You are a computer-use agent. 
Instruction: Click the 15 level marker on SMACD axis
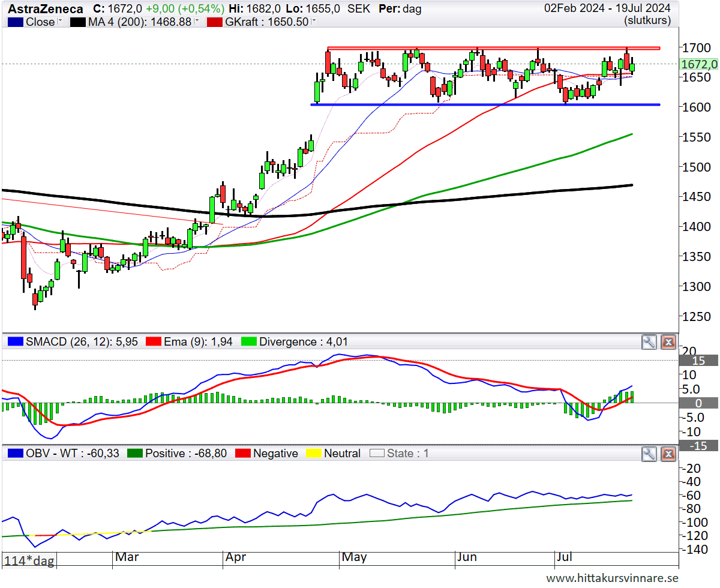(697, 361)
